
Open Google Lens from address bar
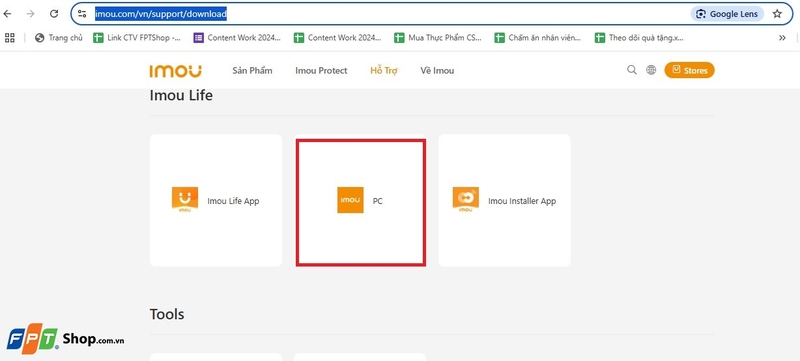click(x=727, y=14)
